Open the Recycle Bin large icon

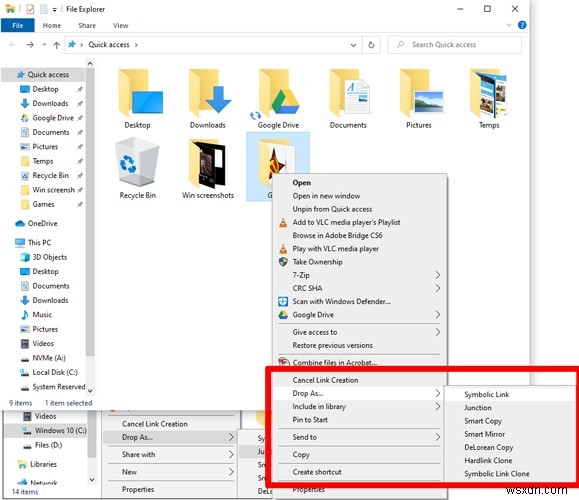(x=137, y=162)
